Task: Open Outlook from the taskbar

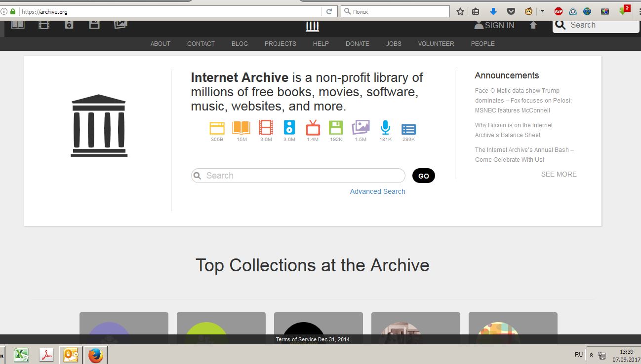Action: click(71, 355)
